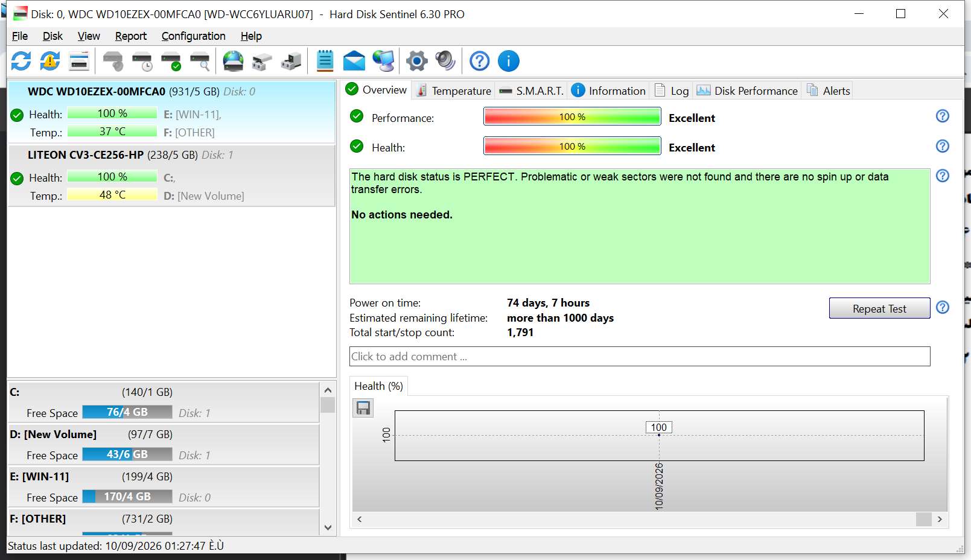Switch to the Alerts tab
Viewport: 971px width, 560px height.
click(x=828, y=91)
